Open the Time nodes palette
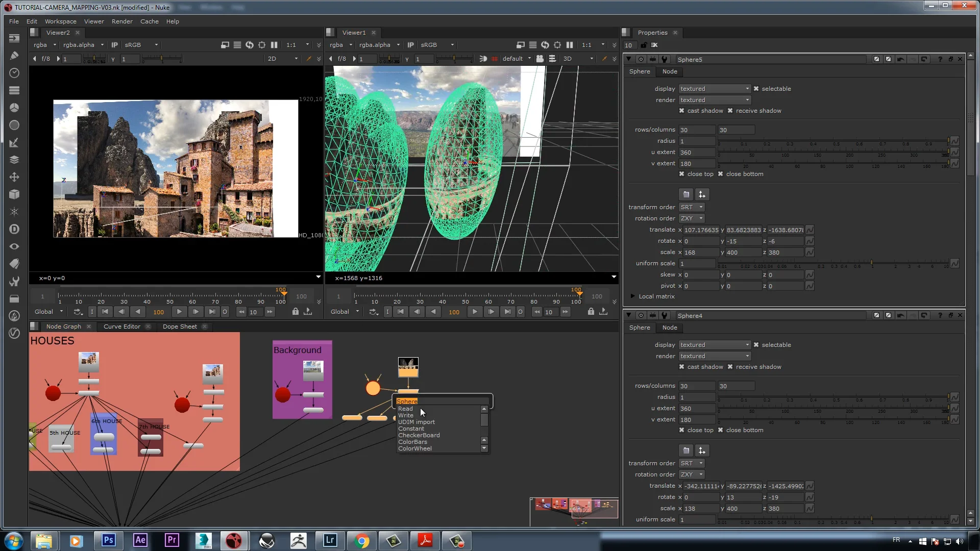980x551 pixels. pos(14,73)
